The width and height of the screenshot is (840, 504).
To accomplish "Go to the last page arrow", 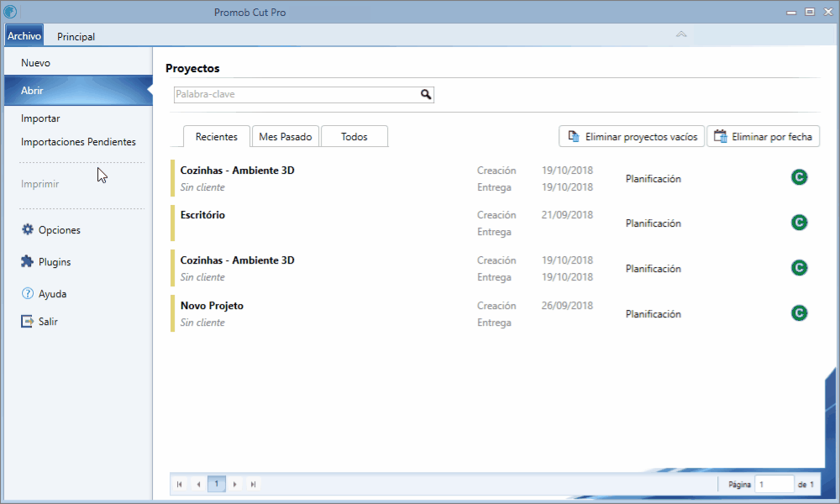I will [x=254, y=484].
